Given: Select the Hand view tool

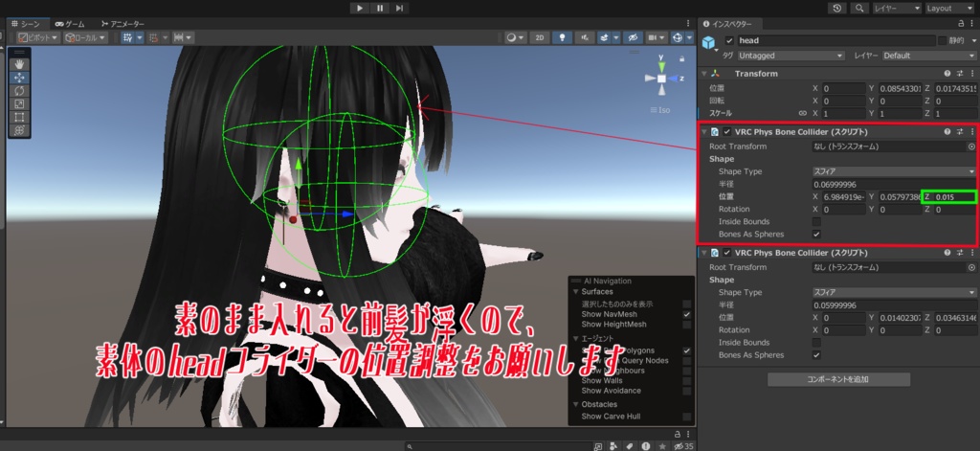Looking at the screenshot, I should point(19,64).
